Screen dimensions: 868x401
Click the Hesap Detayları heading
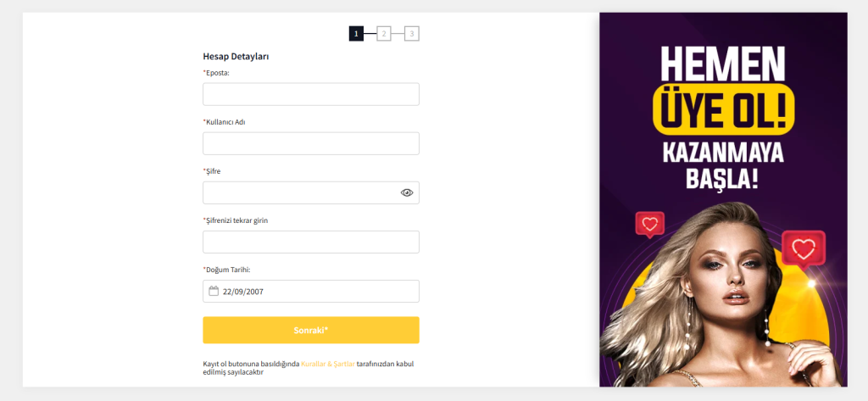(x=236, y=56)
